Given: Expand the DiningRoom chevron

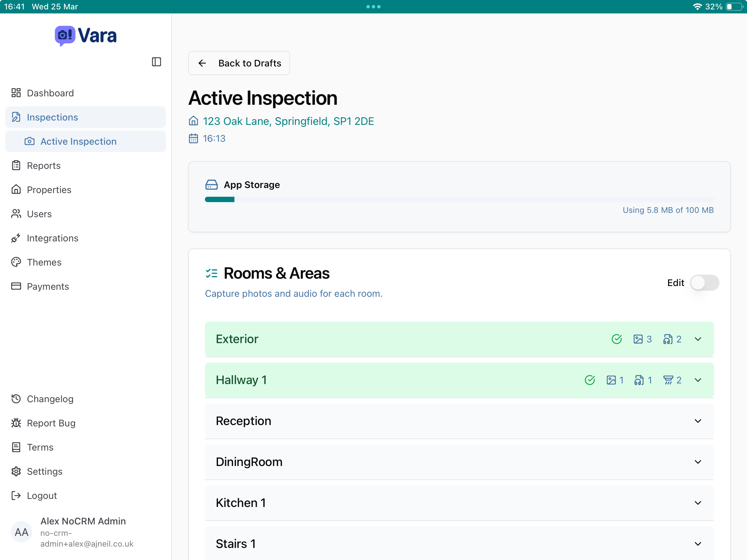Looking at the screenshot, I should point(698,462).
